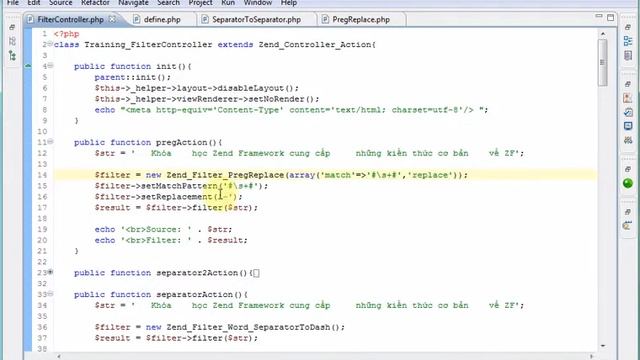Switch to the SeparatorToSeparator.php tab
640x360 pixels.
[x=256, y=19]
